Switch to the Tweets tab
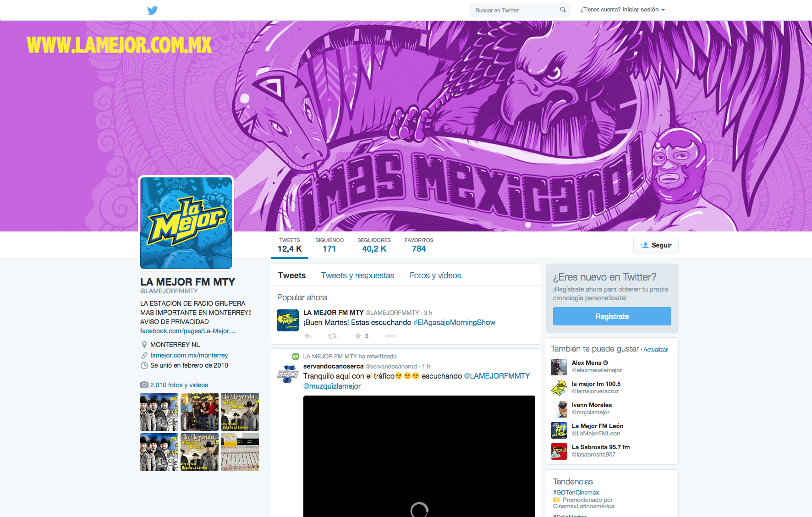Image resolution: width=812 pixels, height=517 pixels. [292, 275]
